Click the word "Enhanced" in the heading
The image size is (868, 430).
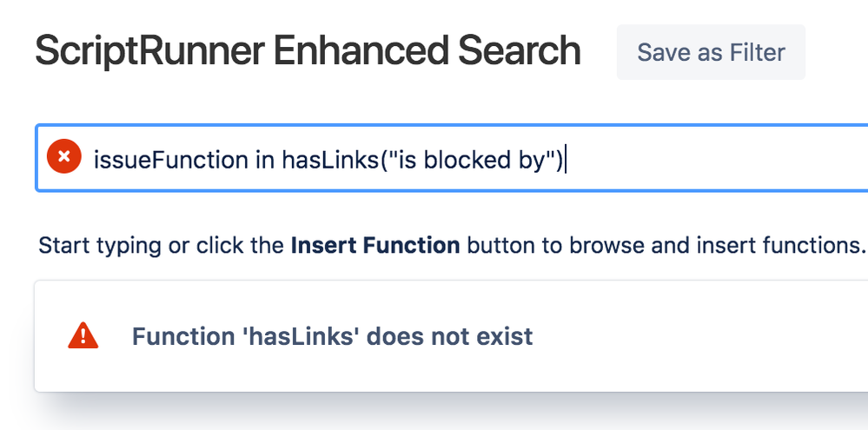361,51
